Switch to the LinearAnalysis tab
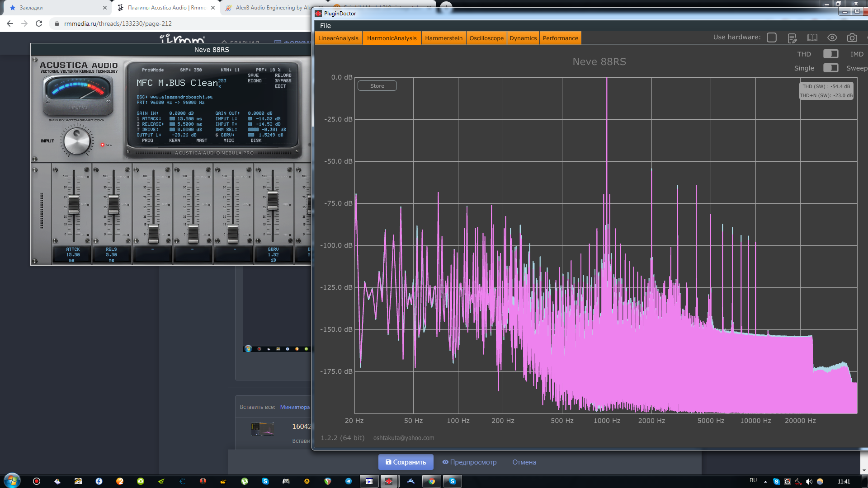The width and height of the screenshot is (868, 488). [338, 38]
